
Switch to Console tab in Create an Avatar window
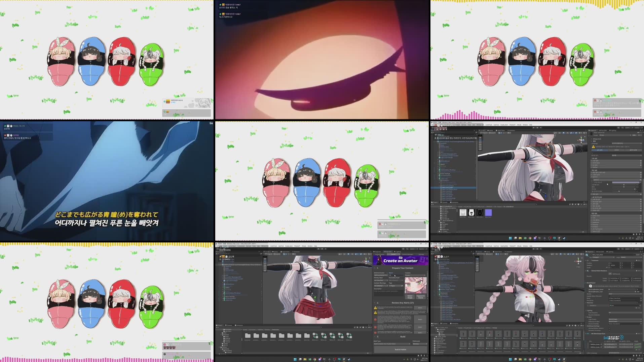(229, 325)
